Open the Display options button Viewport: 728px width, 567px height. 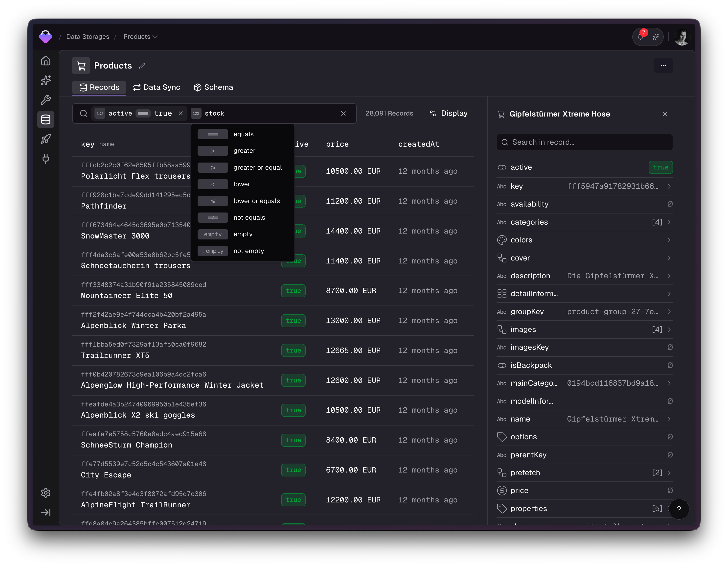[448, 113]
